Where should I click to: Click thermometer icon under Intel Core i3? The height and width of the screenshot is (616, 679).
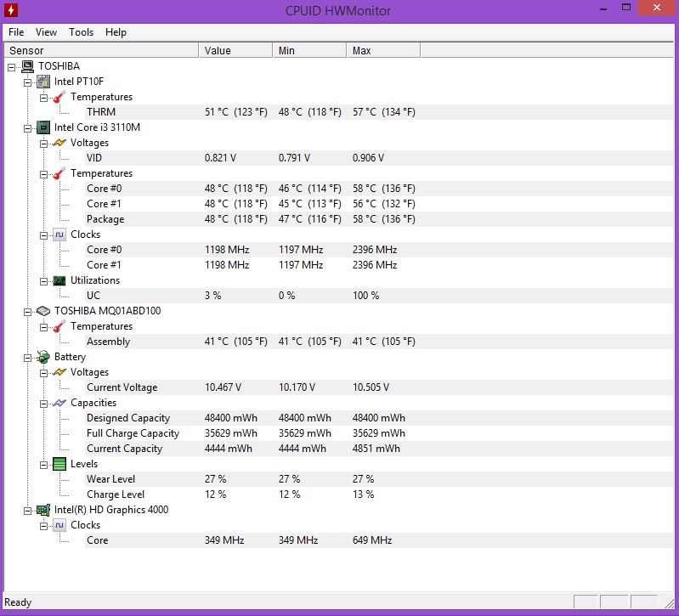(x=59, y=173)
